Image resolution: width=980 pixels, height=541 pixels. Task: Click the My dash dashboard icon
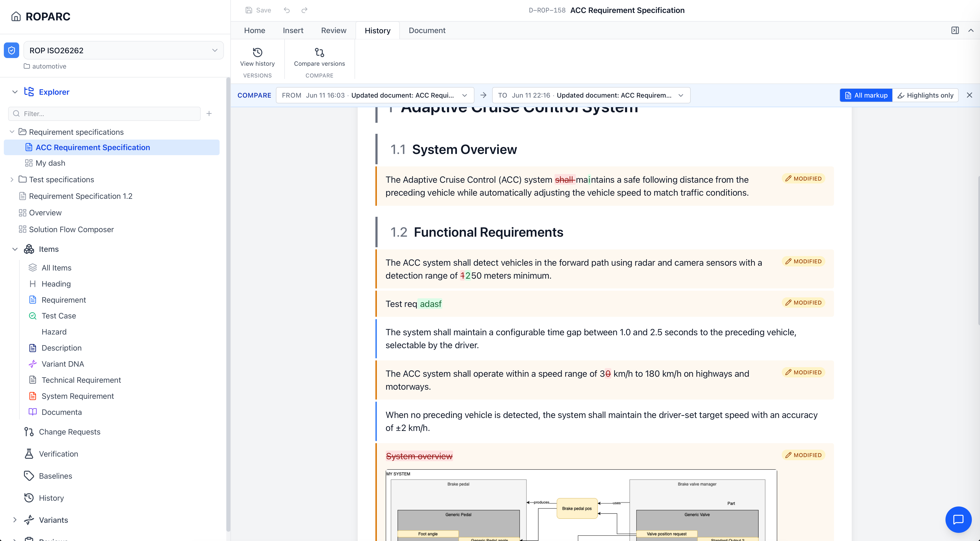29,163
